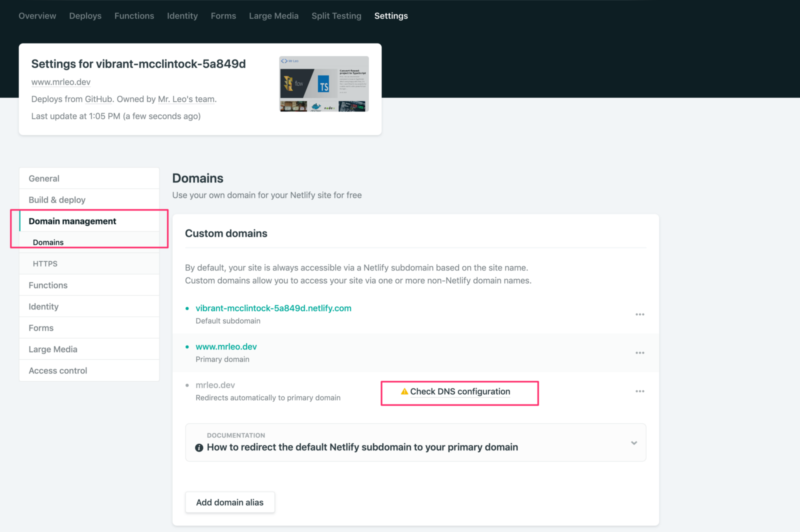800x532 pixels.
Task: Open options menu for www.mrleo.dev primary domain
Action: [640, 353]
